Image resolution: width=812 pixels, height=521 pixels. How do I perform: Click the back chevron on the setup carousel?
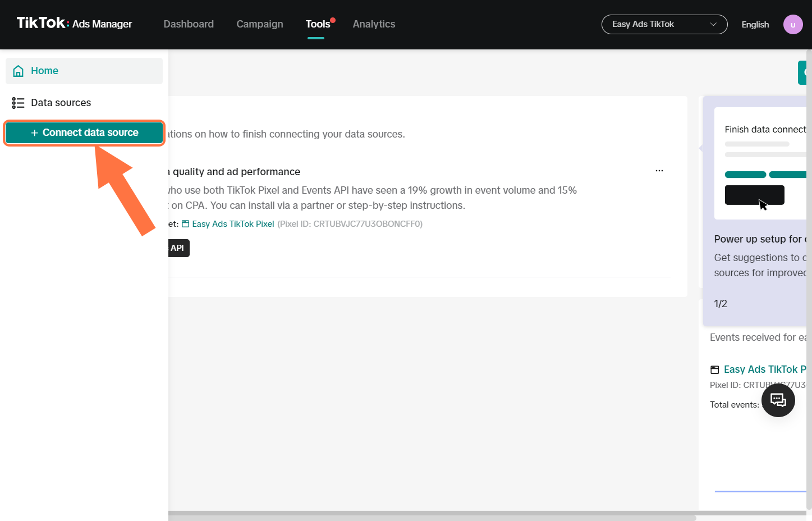(x=700, y=149)
